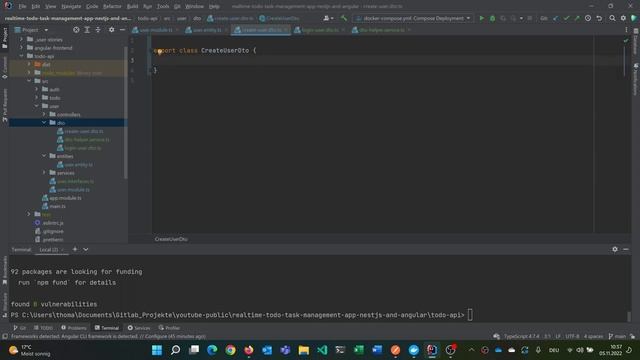Click the UTF-8 encoding status entry
Image resolution: width=640 pixels, height=360 pixels.
tap(572, 336)
